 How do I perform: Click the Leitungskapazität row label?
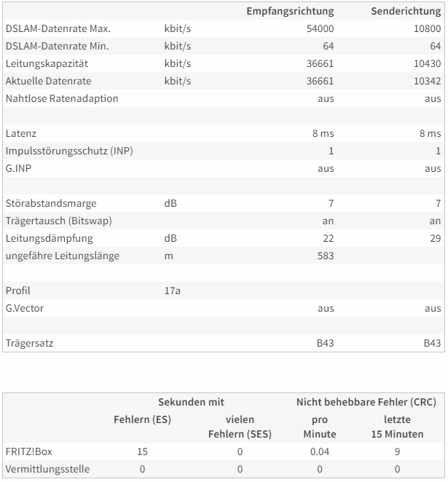pyautogui.click(x=47, y=63)
